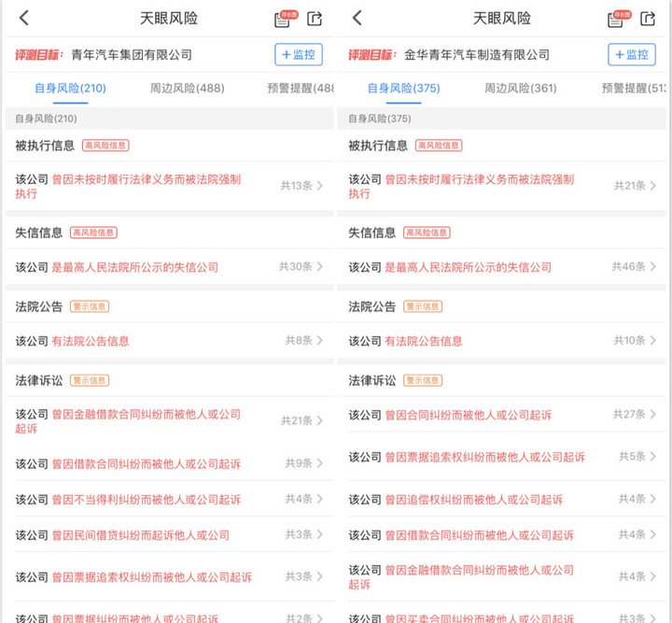The width and height of the screenshot is (672, 623).
Task: Select the right 失信信息 heading
Action: click(372, 233)
